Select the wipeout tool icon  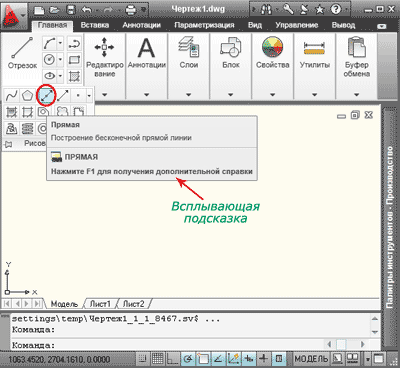coord(79,112)
